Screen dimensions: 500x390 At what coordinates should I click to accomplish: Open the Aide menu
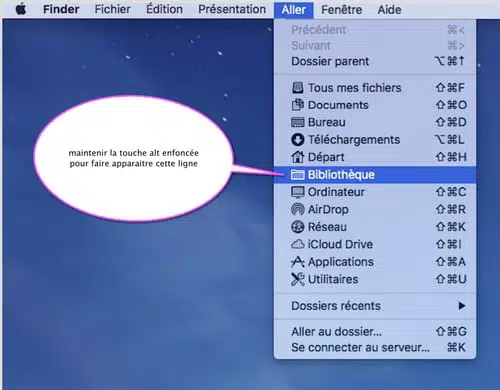(389, 10)
